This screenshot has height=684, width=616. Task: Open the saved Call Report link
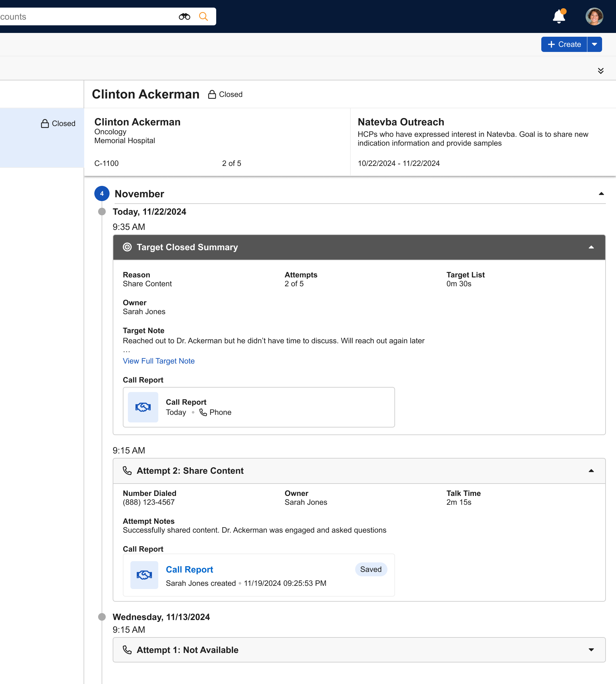(189, 570)
